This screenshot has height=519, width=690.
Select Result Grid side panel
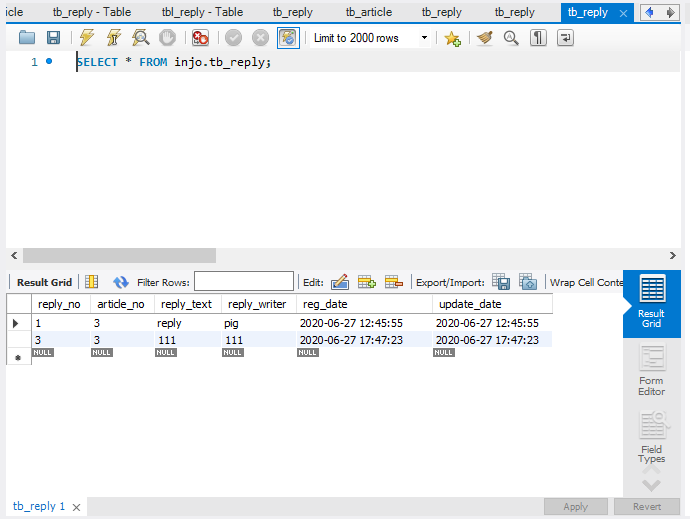click(652, 304)
